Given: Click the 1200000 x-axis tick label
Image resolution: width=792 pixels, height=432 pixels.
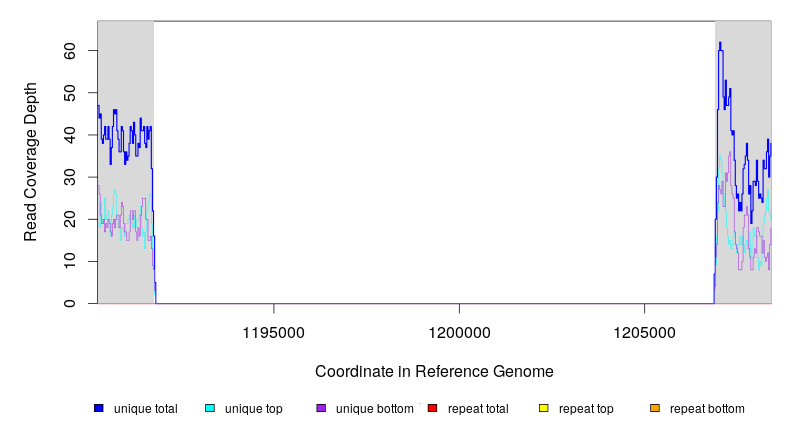Looking at the screenshot, I should [459, 331].
